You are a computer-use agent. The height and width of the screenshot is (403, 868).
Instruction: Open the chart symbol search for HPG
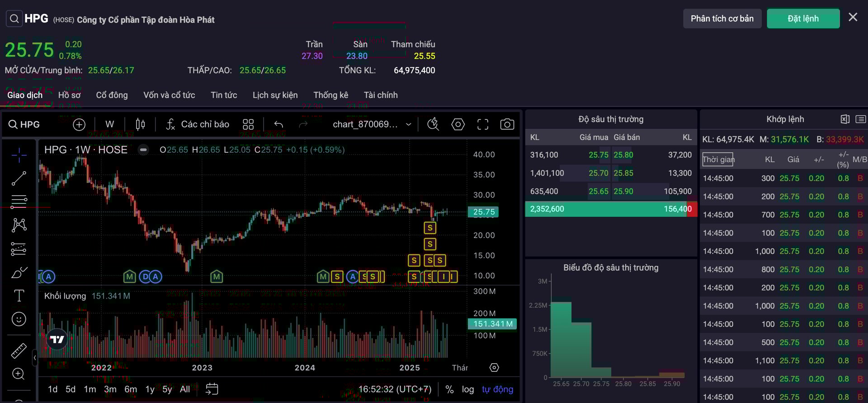(x=24, y=124)
